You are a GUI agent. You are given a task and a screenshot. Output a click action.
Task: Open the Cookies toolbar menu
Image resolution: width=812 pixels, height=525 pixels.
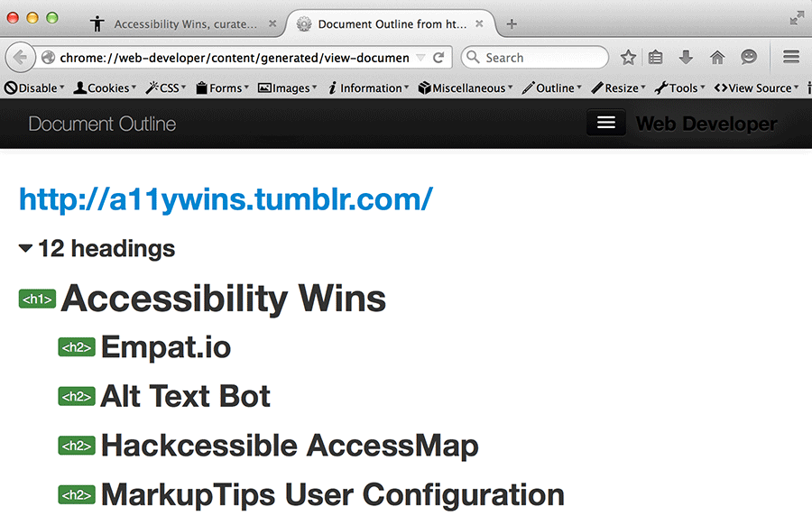pyautogui.click(x=105, y=88)
